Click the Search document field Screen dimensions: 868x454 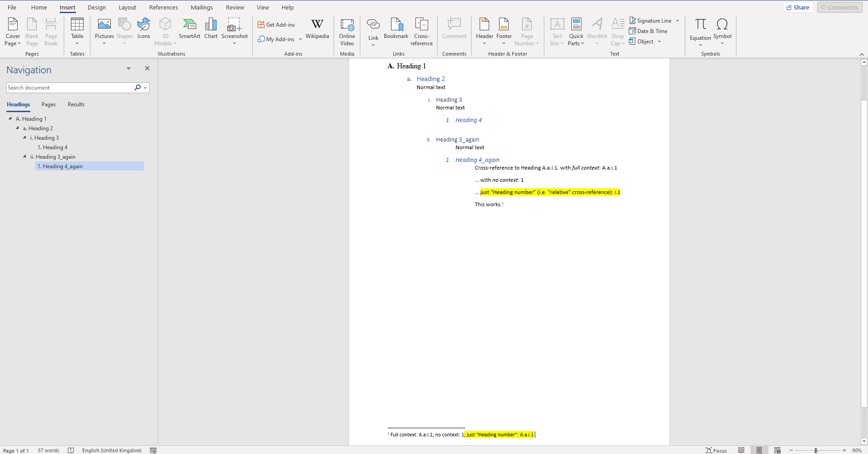pyautogui.click(x=69, y=88)
